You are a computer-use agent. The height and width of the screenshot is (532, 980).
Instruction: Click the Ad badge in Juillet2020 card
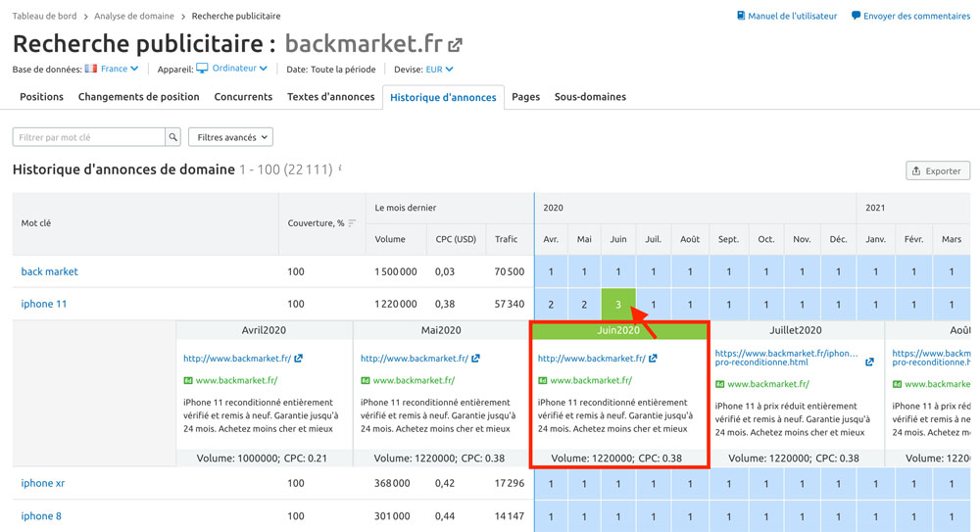click(x=719, y=384)
